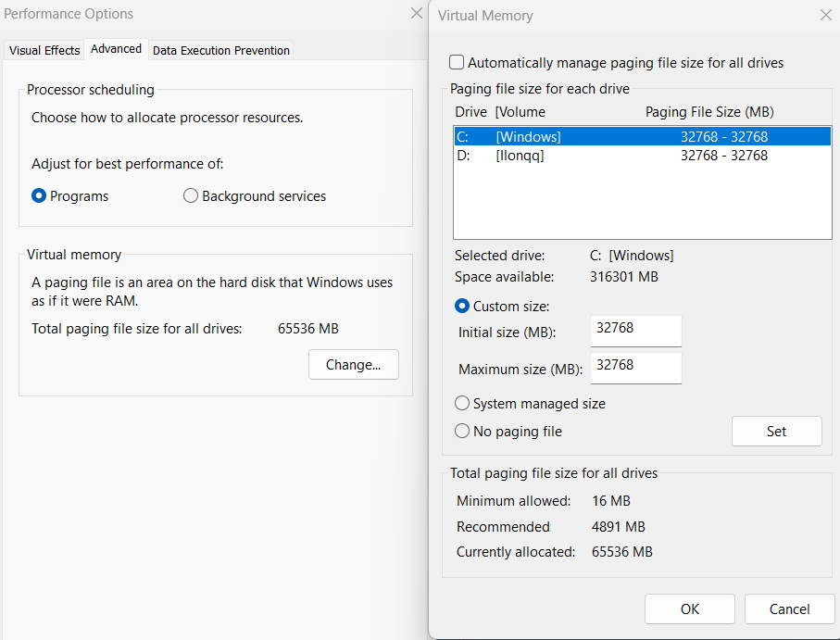Choose the No paging file option
The height and width of the screenshot is (640, 840).
tap(462, 432)
